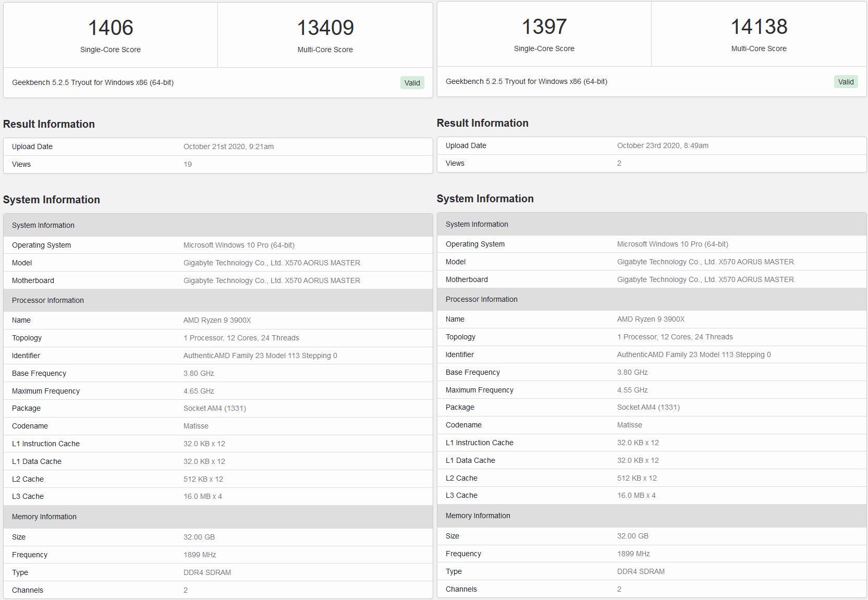Click DDR4 SDRAM type in the 13409 result

[207, 572]
